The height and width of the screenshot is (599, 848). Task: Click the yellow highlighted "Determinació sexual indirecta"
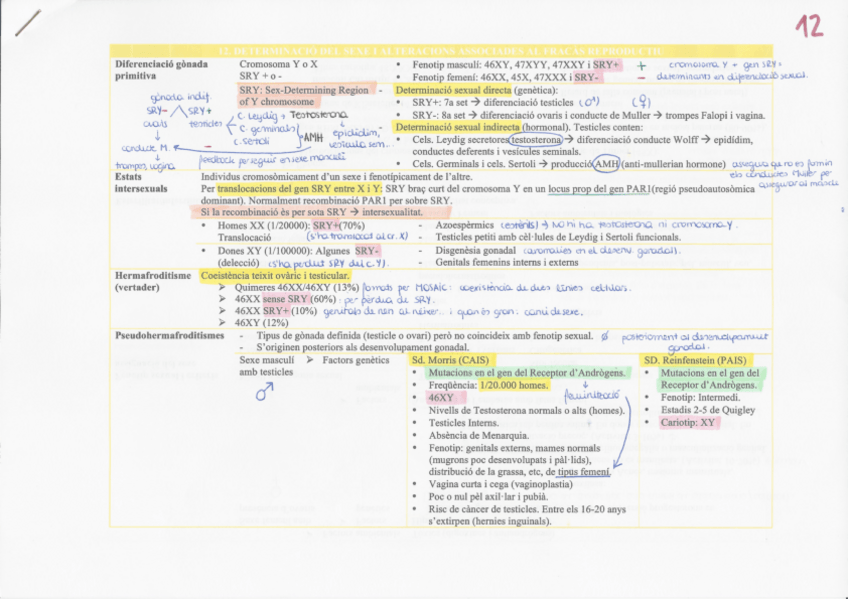point(458,128)
